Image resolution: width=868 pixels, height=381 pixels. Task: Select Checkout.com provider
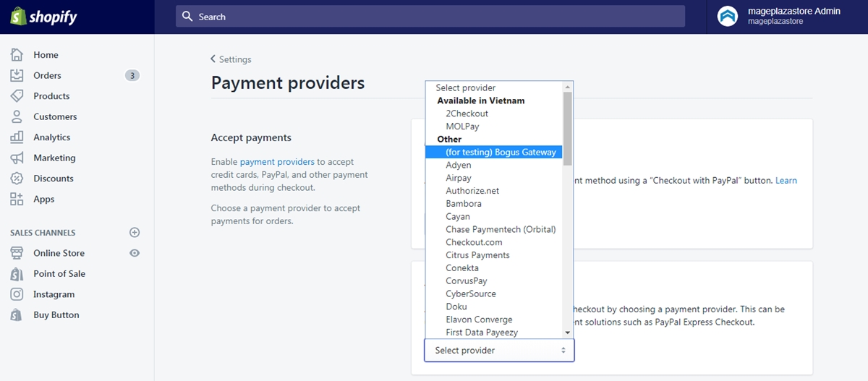(494, 242)
